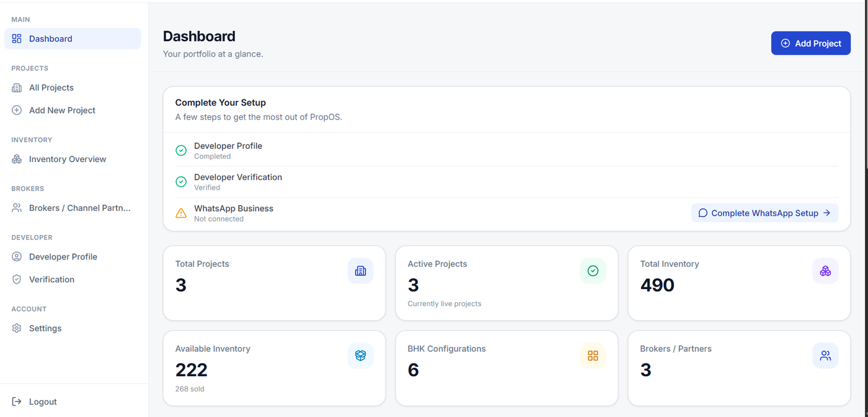Click the Developer Profile user-circle icon

(17, 256)
